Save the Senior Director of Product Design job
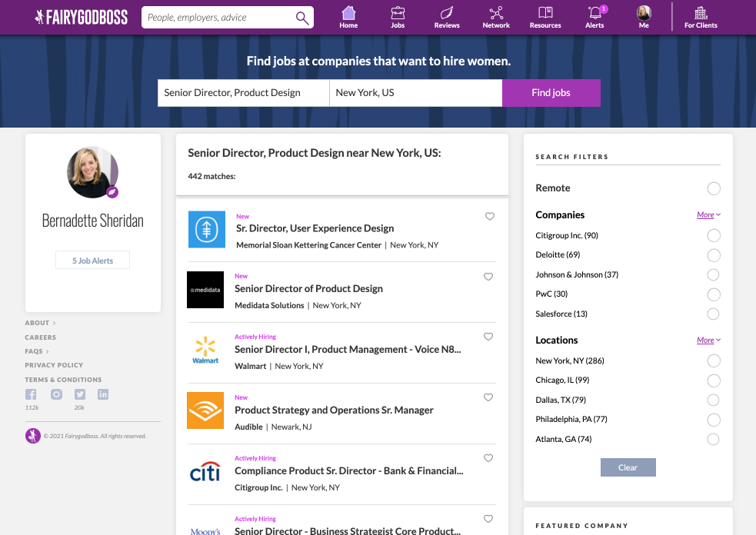Screen dimensions: 756x535 tap(488, 277)
